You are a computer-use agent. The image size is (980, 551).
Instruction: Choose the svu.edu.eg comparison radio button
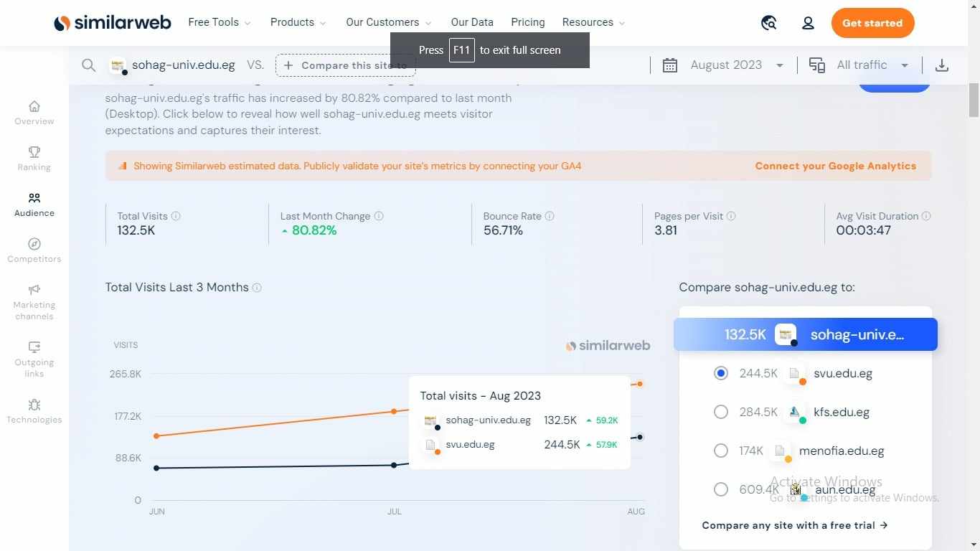click(x=721, y=373)
